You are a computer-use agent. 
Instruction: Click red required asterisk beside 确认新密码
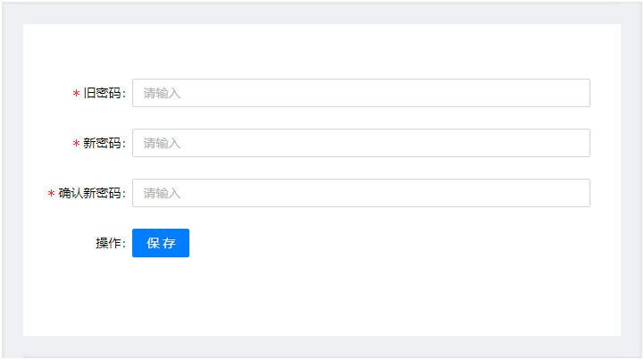(51, 194)
